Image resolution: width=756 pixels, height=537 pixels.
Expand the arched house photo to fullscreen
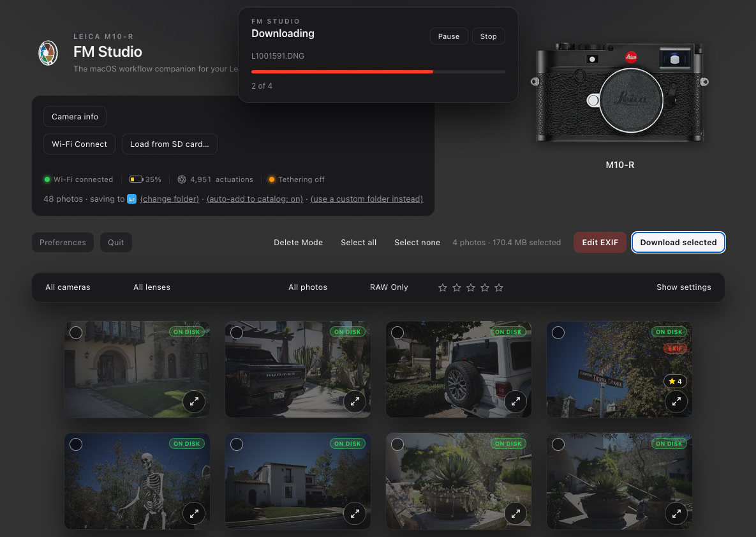pos(194,402)
